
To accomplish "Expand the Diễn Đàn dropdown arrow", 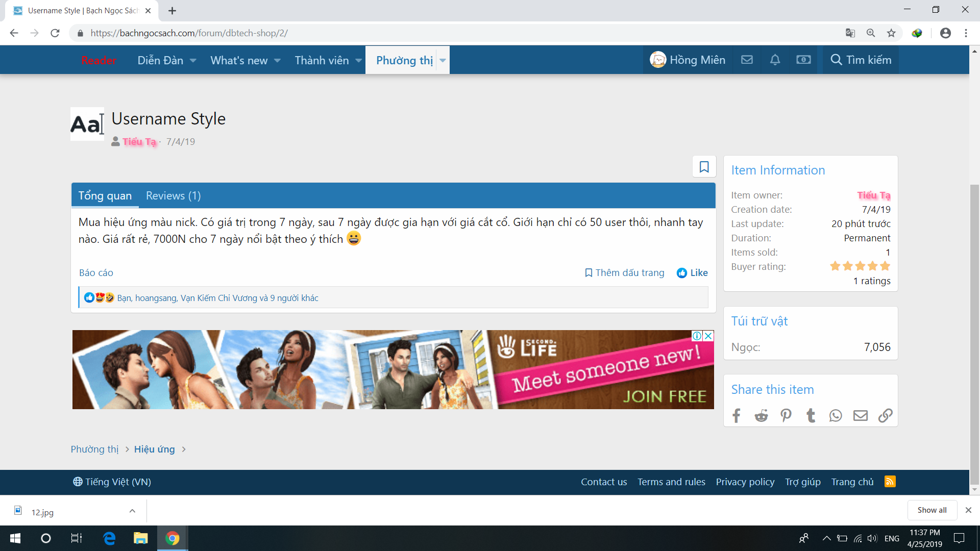I will coord(193,60).
